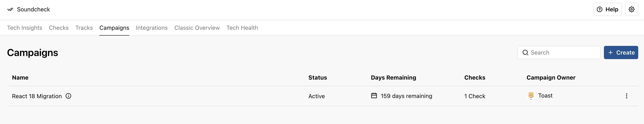The image size is (644, 124).
Task: Open the Tech Health tab
Action: click(242, 28)
